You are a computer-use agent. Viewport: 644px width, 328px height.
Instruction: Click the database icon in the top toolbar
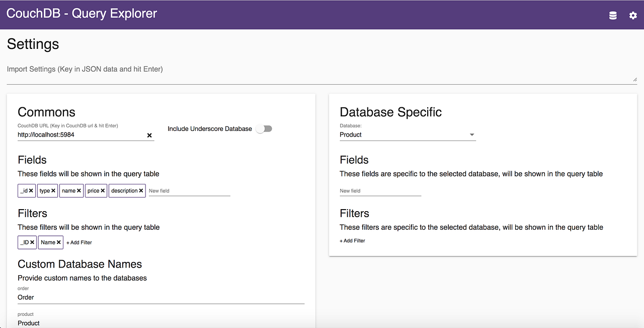(612, 15)
